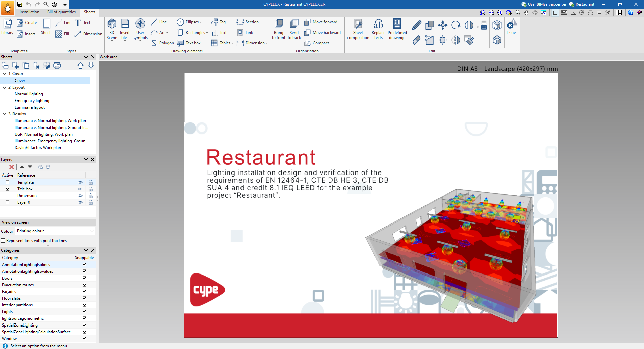Add a new layer with plus icon
The width and height of the screenshot is (644, 349).
pyautogui.click(x=4, y=167)
